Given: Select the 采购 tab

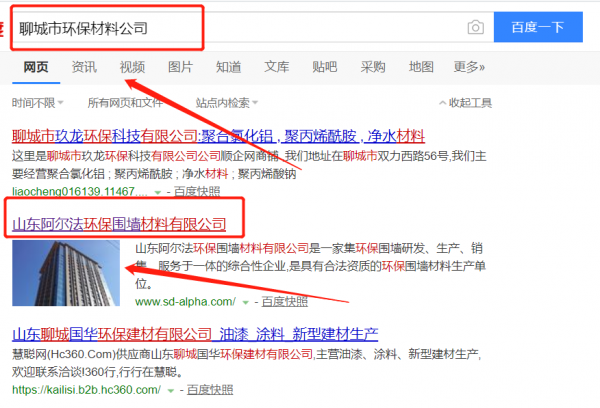Looking at the screenshot, I should (373, 67).
